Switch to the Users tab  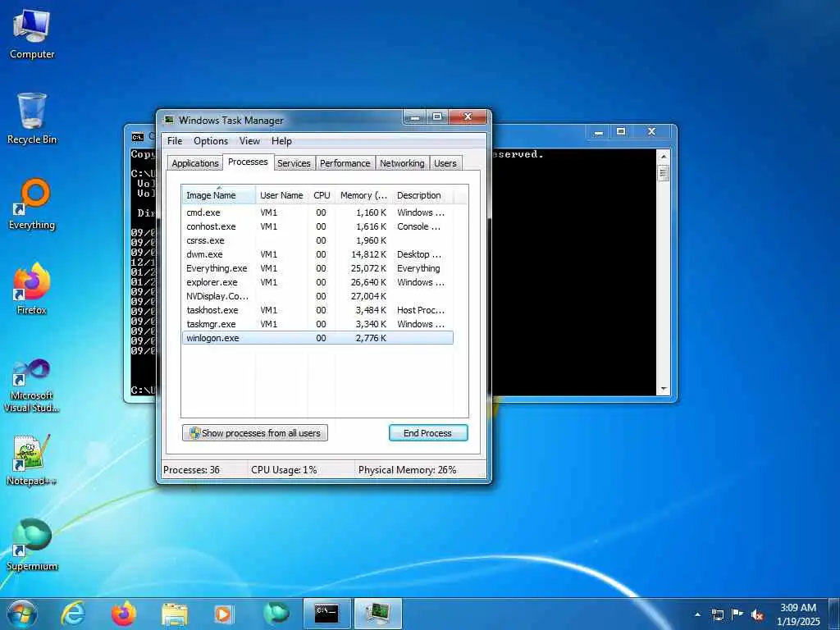445,163
